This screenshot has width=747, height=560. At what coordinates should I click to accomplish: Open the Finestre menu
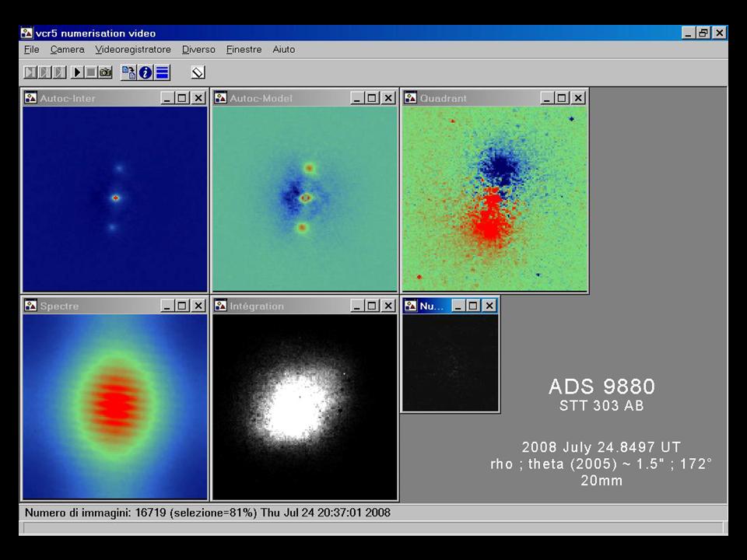(244, 49)
